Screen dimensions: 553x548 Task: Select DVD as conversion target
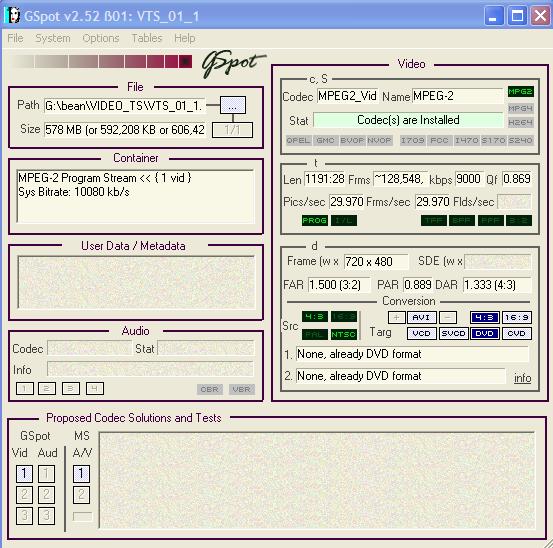click(x=485, y=333)
